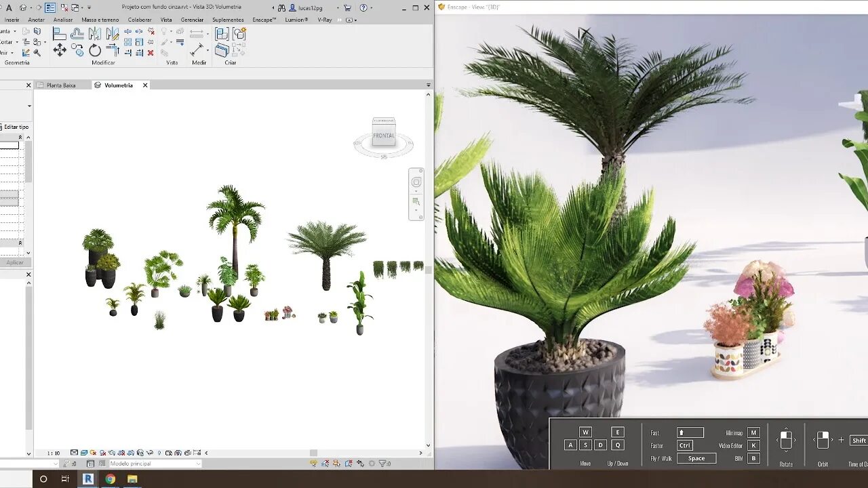Click the ViewCube FRONTAL face

click(x=384, y=135)
